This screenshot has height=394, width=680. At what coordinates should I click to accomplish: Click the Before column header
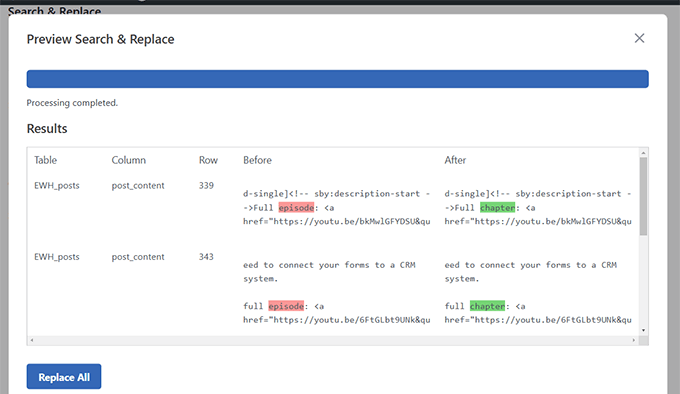pos(257,160)
